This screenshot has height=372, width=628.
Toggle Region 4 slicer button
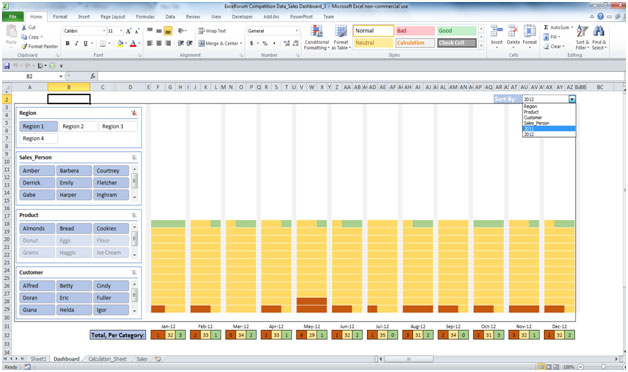click(38, 139)
